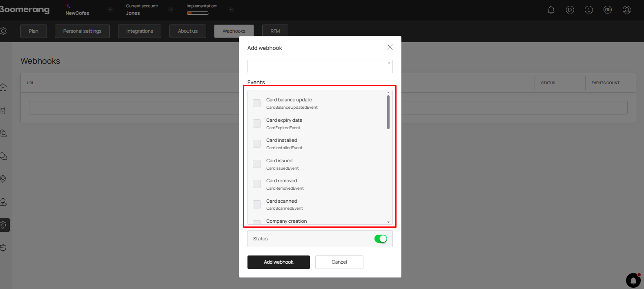Click the language globe icon in header
Image resolution: width=644 pixels, height=289 pixels.
(607, 10)
